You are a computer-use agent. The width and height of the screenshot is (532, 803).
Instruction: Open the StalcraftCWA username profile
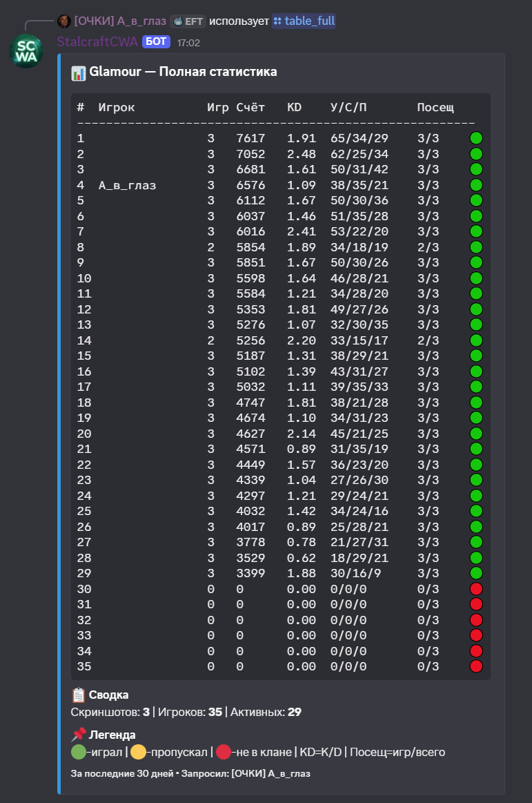(x=97, y=42)
